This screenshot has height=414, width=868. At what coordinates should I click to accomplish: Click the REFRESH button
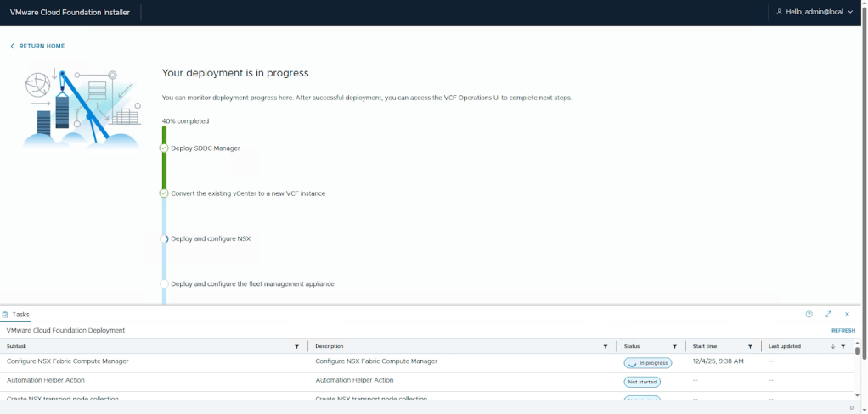tap(843, 331)
